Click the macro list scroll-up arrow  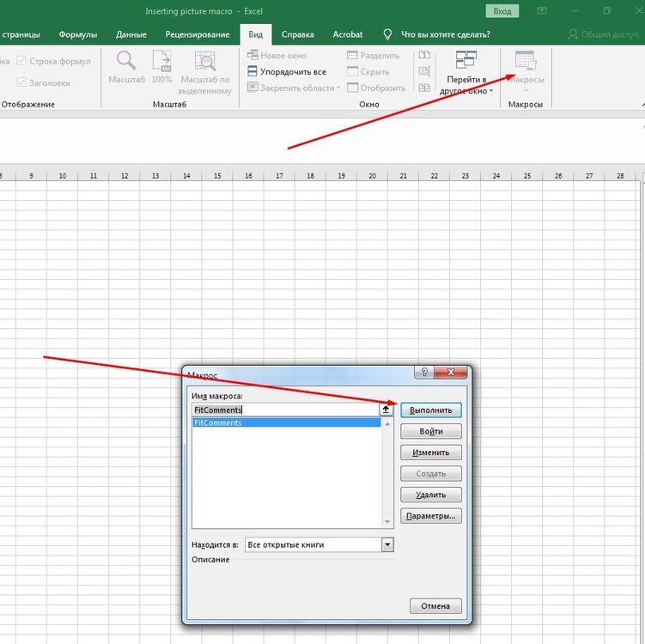387,423
